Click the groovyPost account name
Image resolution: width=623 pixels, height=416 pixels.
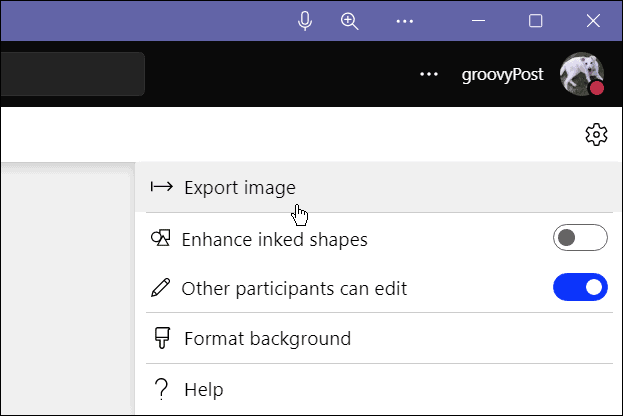tap(500, 74)
